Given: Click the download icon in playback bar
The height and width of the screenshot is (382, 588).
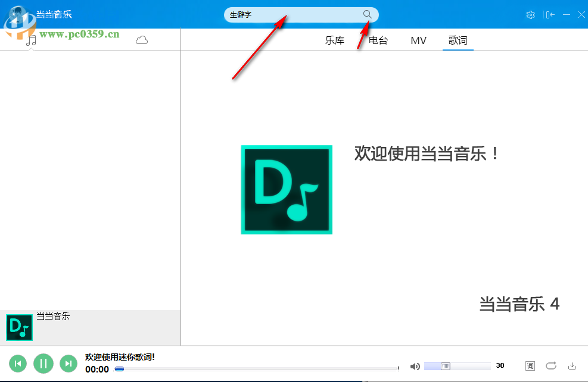Looking at the screenshot, I should pyautogui.click(x=573, y=366).
